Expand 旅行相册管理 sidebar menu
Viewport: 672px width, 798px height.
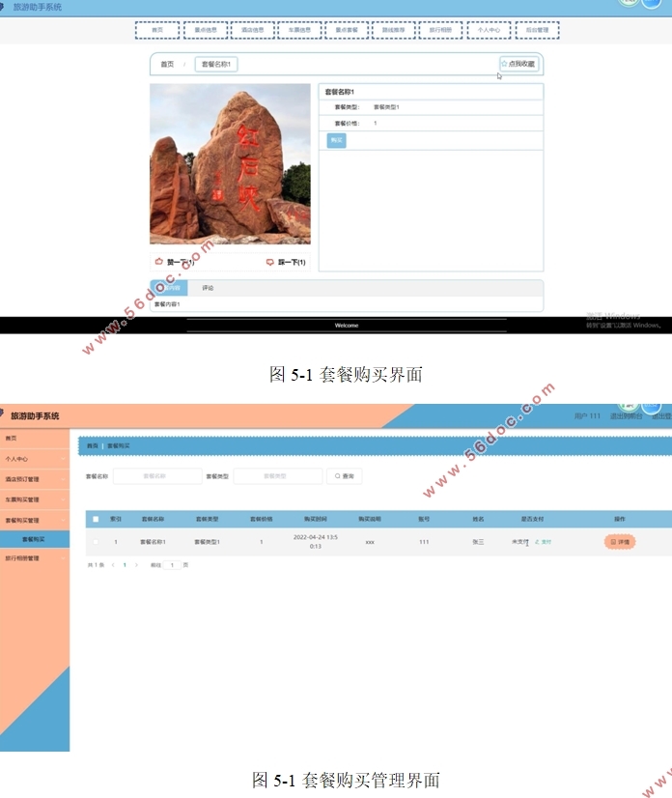(35, 557)
